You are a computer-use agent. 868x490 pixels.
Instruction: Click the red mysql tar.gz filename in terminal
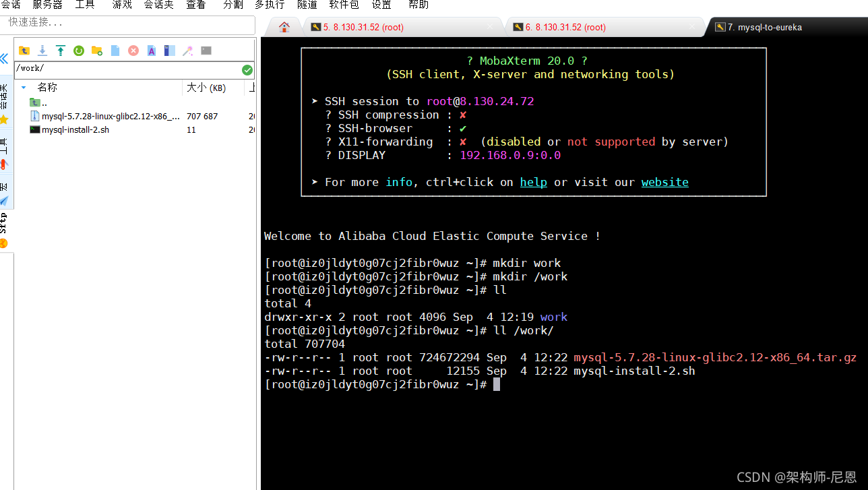[715, 357]
